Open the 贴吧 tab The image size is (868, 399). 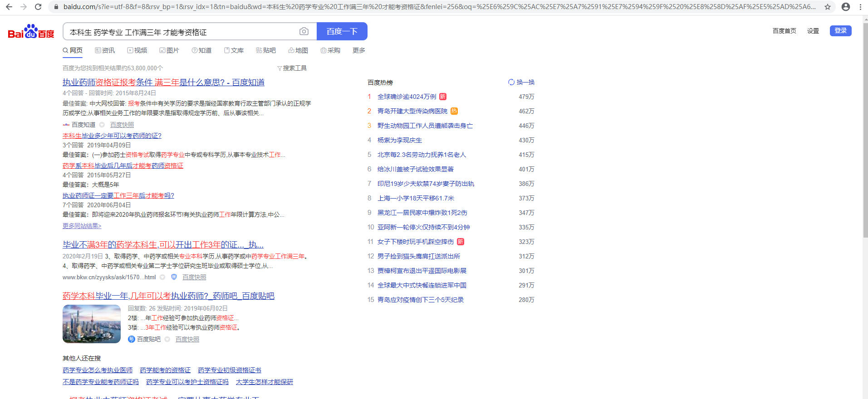click(x=266, y=50)
